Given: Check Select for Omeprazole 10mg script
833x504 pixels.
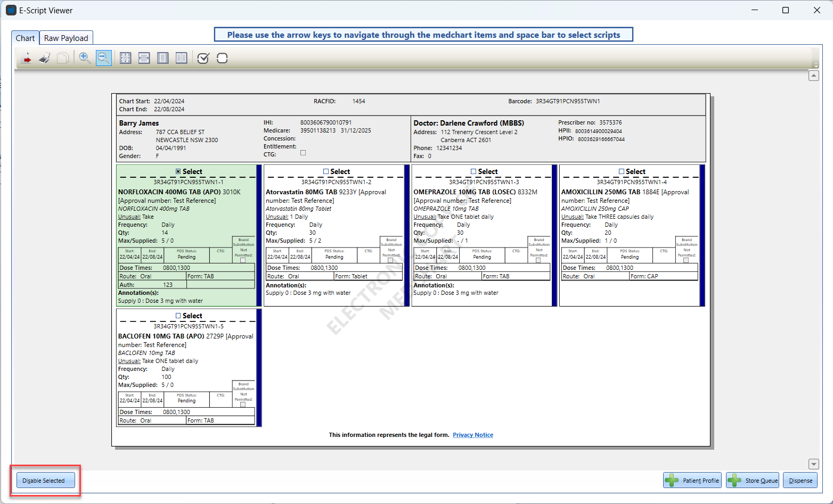Looking at the screenshot, I should pos(473,171).
